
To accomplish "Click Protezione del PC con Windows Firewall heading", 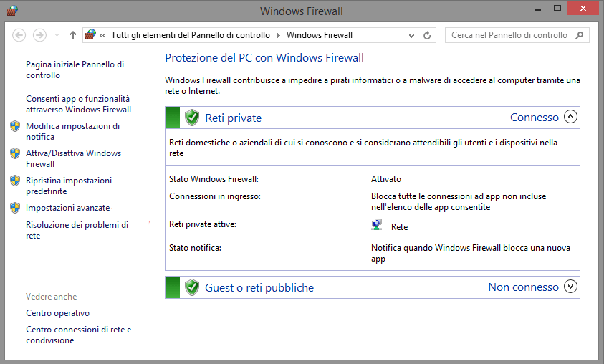I will click(x=264, y=58).
